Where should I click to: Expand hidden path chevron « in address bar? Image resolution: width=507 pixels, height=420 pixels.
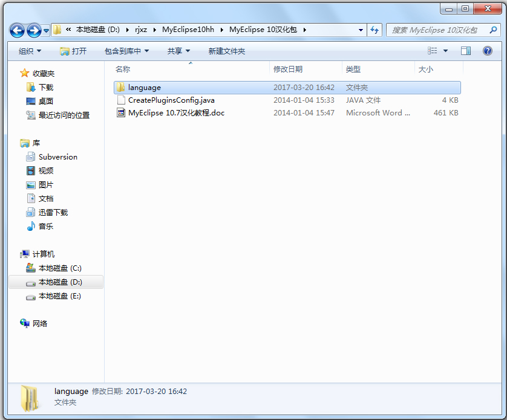pos(68,30)
